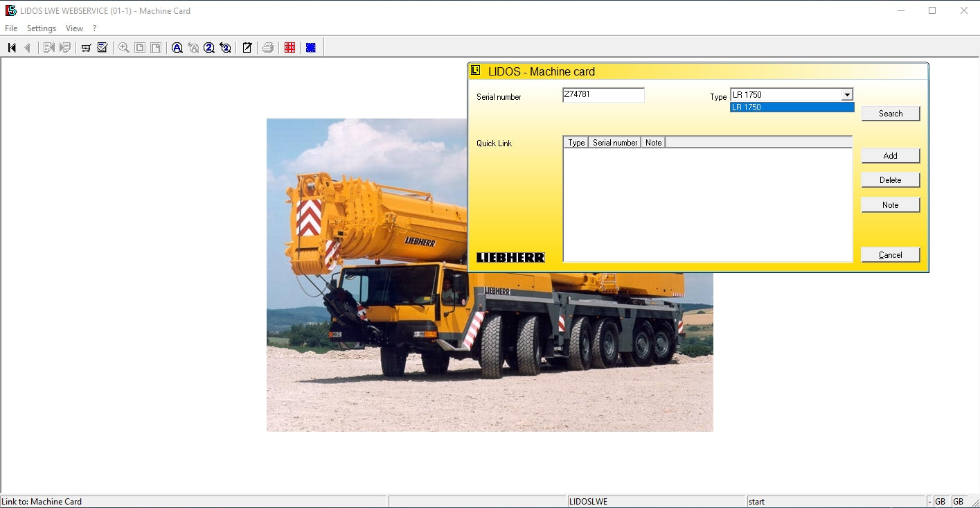Open the Settings menu
Viewport: 980px width, 508px height.
coord(42,28)
